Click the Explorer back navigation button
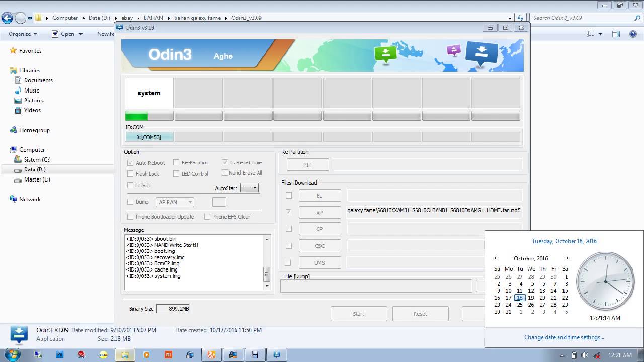 7,18
